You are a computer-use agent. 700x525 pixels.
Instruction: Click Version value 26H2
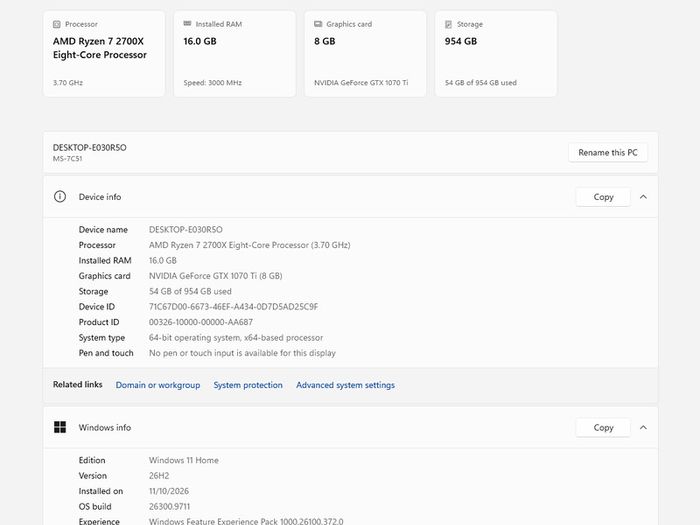(159, 475)
